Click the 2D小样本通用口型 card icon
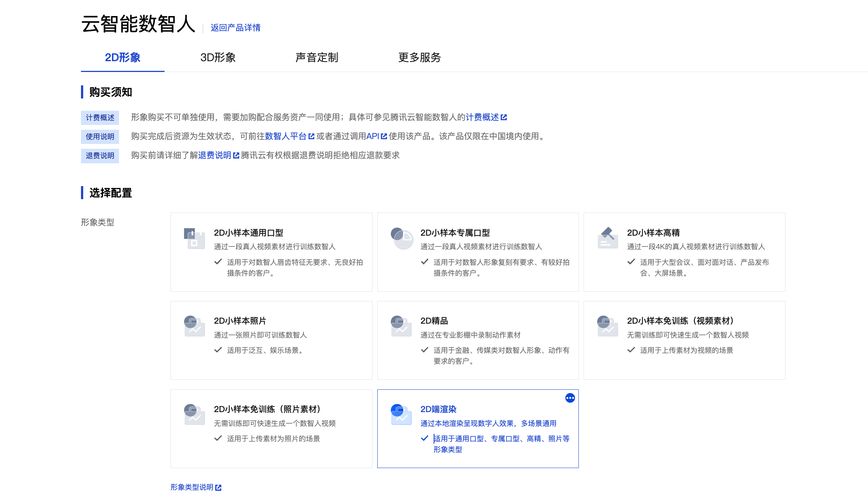The height and width of the screenshot is (499, 868). (194, 239)
